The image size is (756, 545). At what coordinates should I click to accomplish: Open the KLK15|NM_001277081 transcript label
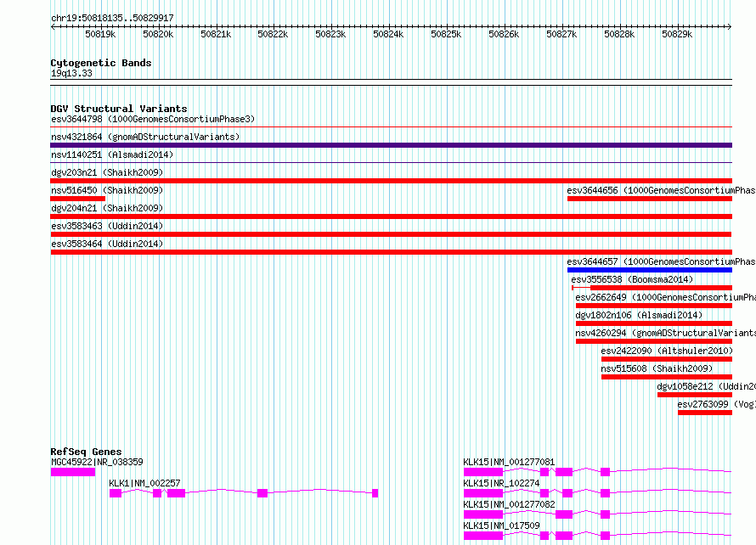[x=509, y=462]
